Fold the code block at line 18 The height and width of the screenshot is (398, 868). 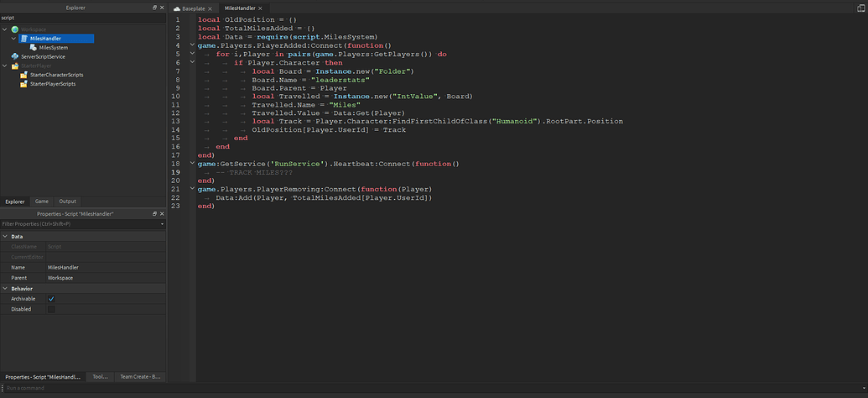click(192, 164)
